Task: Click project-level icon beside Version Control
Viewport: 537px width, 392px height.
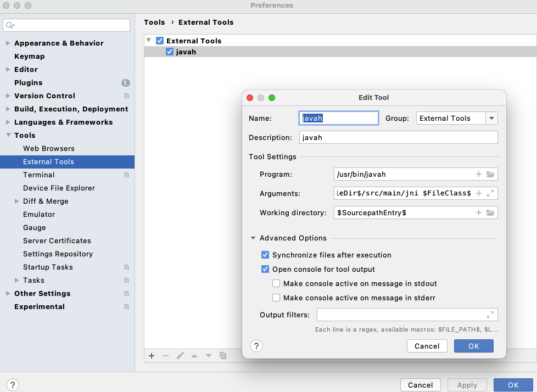Action: pos(126,96)
